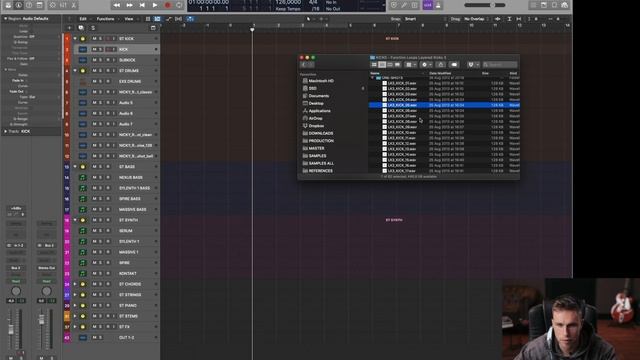This screenshot has width=640, height=360.
Task: Expand the ST CHORDS track stack
Action: point(75,284)
